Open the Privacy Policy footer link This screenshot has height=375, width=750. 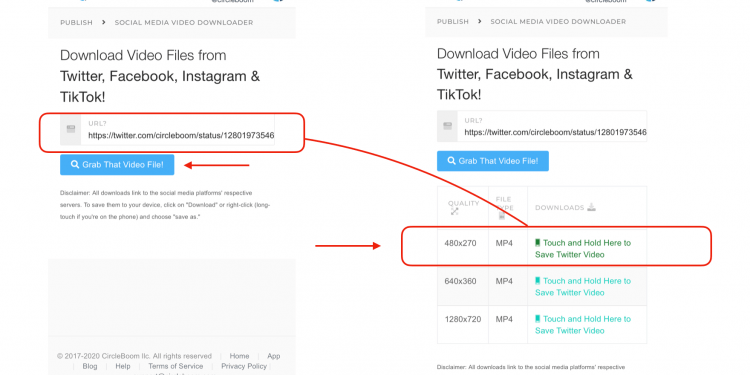(x=244, y=366)
